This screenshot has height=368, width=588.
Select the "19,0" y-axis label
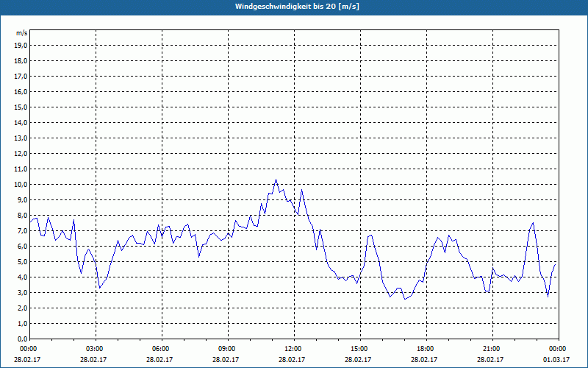click(21, 46)
